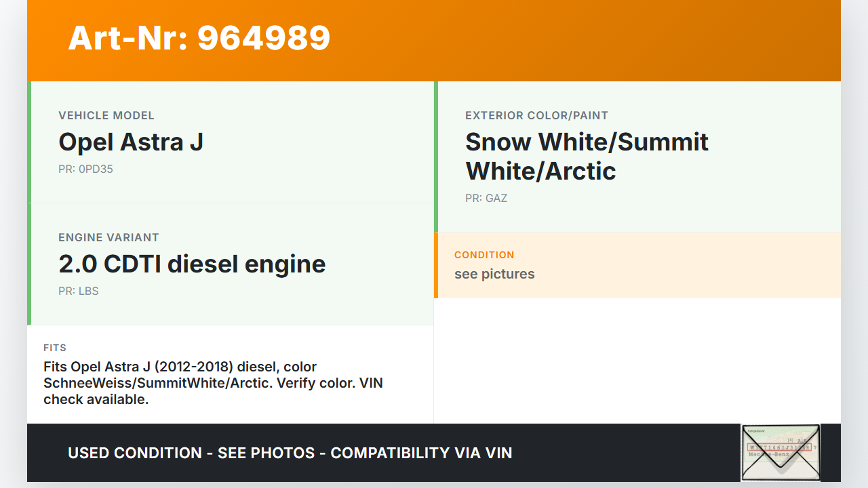Select the Opel Astra J model value
Image resolution: width=868 pixels, height=488 pixels.
(x=131, y=142)
